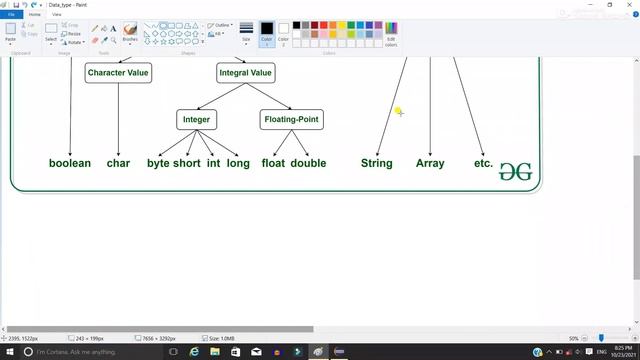Choose the Line shape
This screenshot has width=640, height=360.
tap(147, 26)
